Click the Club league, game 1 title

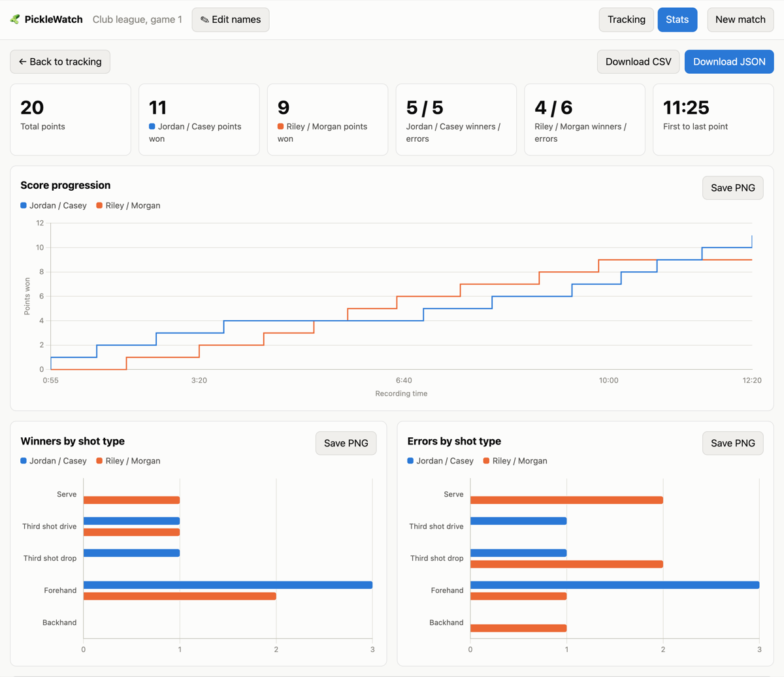pyautogui.click(x=137, y=20)
